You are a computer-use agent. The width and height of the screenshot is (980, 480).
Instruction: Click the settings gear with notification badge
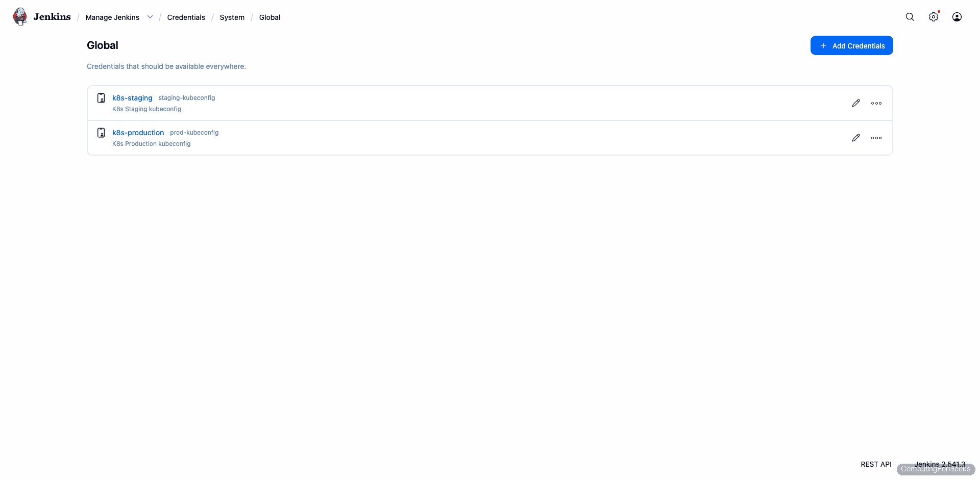[934, 17]
